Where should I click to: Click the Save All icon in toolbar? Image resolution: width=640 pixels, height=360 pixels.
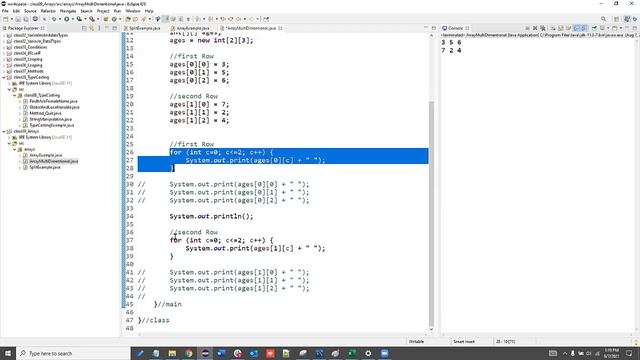pos(25,19)
